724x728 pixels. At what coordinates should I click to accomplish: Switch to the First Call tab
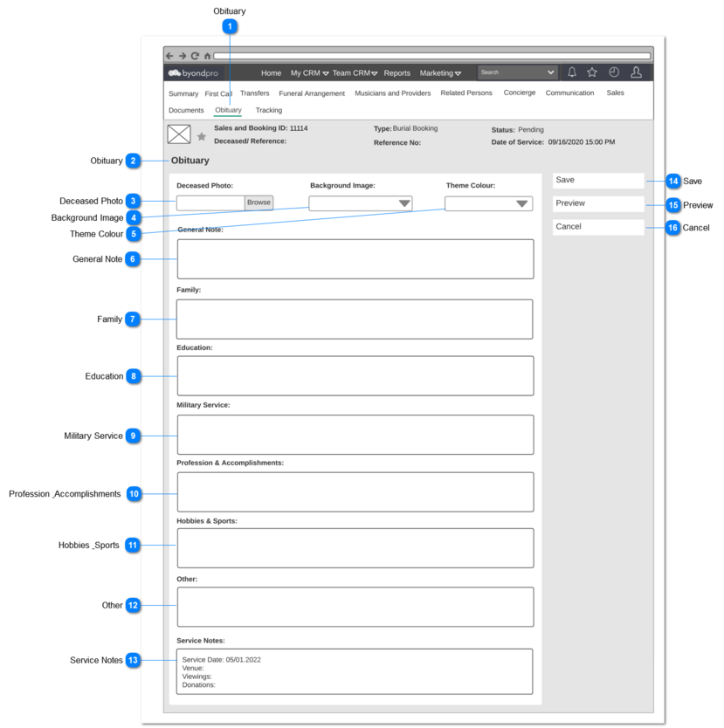pos(218,93)
